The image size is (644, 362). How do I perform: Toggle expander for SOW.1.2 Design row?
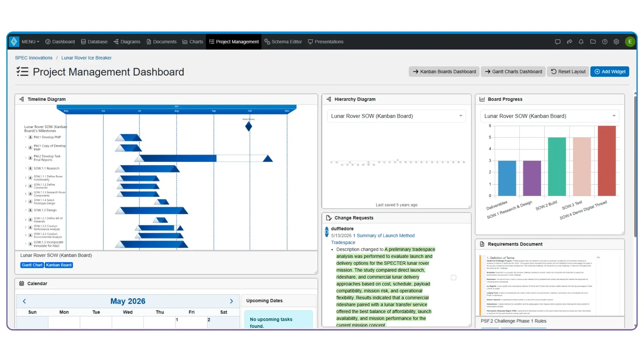[x=30, y=210]
